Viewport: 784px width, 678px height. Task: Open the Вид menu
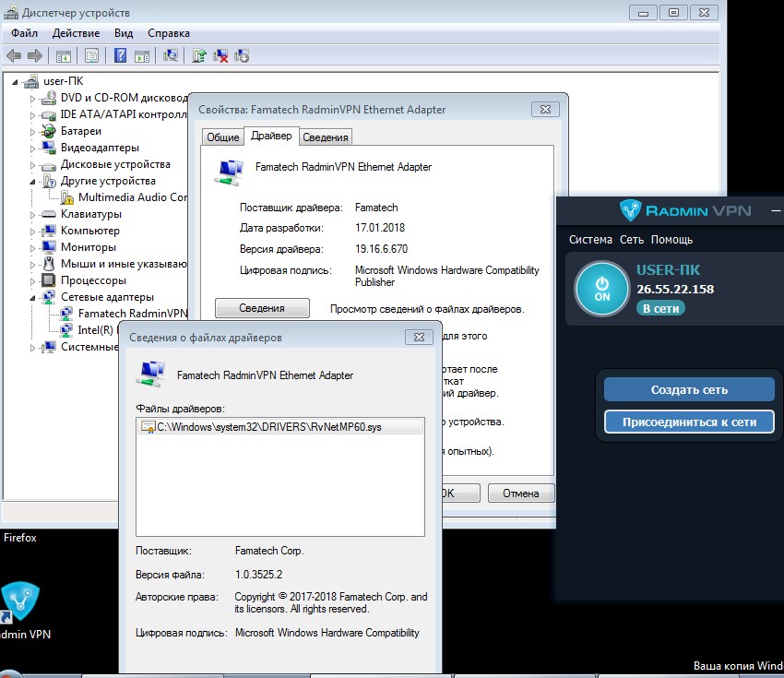coord(124,33)
